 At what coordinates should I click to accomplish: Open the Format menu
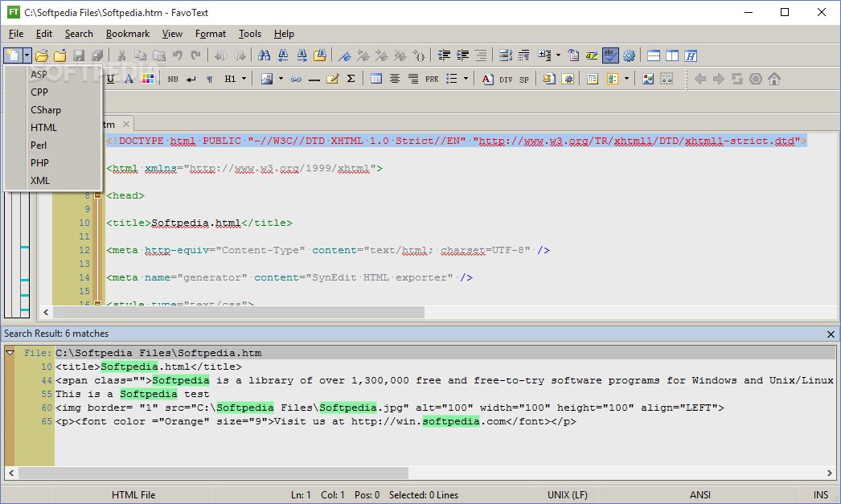[x=211, y=34]
